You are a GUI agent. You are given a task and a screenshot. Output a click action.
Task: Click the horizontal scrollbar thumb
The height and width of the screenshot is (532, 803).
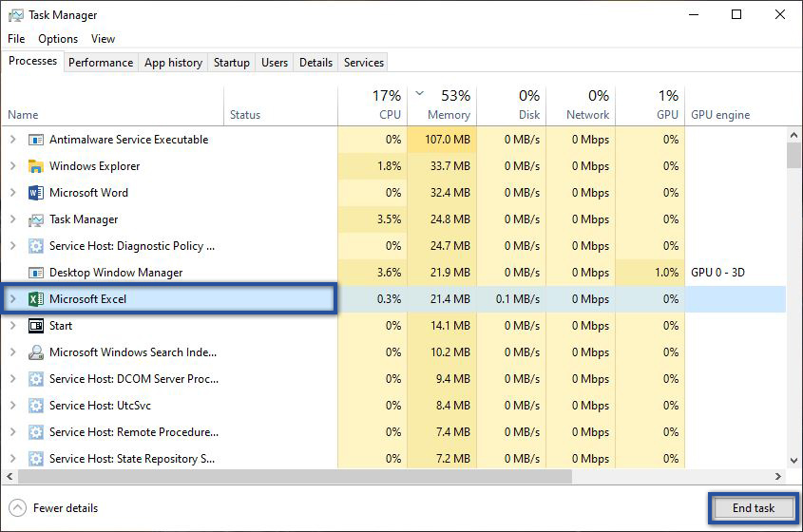click(285, 476)
